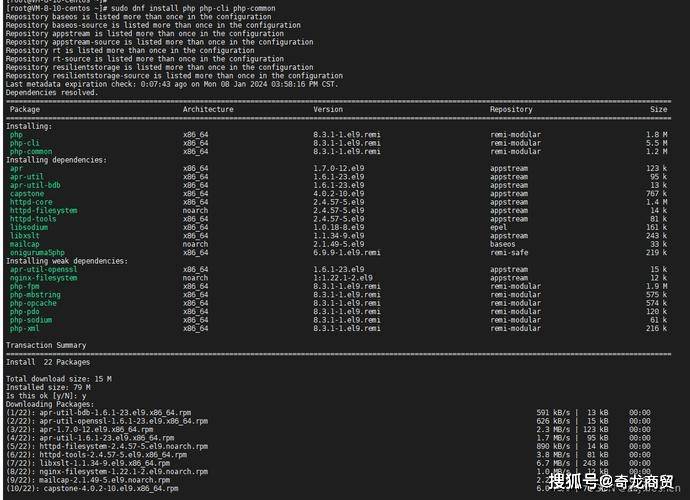Click the '4.0.2-10.el9' version value
690x500 pixels.
click(x=338, y=194)
